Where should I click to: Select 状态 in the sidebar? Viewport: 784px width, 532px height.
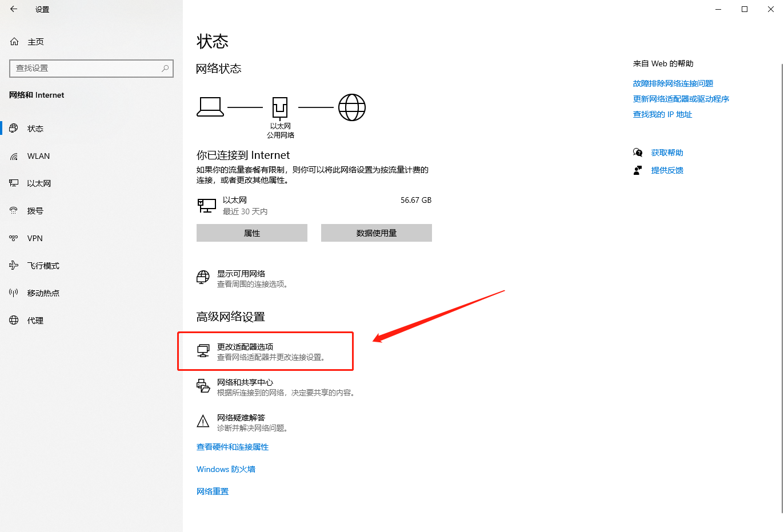pyautogui.click(x=91, y=129)
